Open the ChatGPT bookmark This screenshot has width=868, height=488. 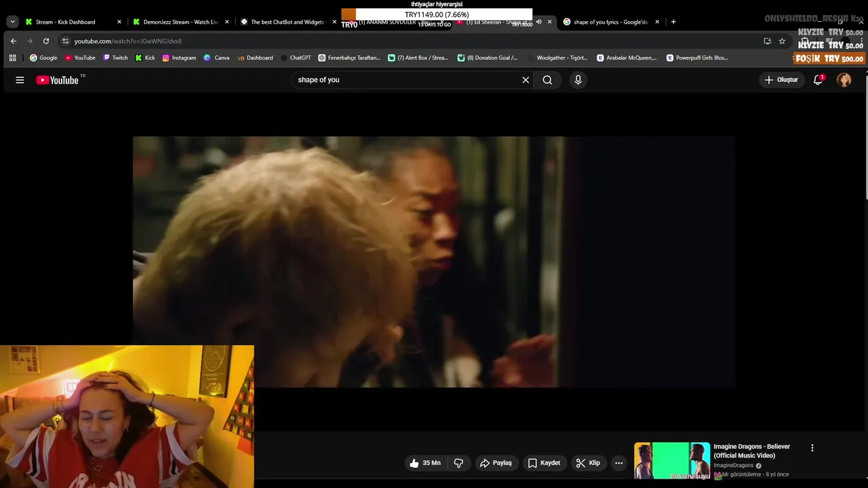coord(296,58)
